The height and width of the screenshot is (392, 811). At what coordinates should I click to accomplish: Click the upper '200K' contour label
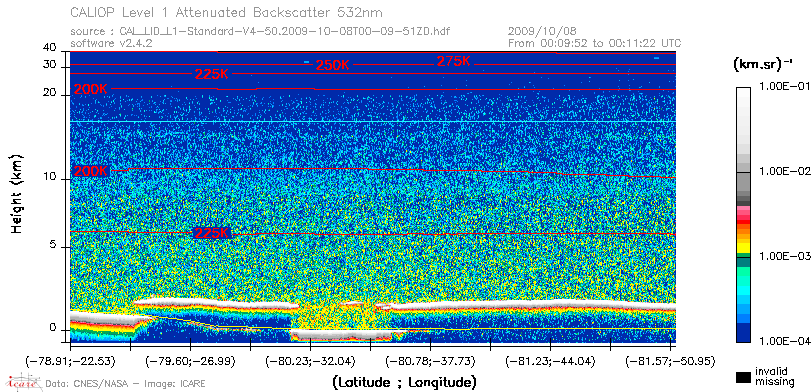pos(91,89)
